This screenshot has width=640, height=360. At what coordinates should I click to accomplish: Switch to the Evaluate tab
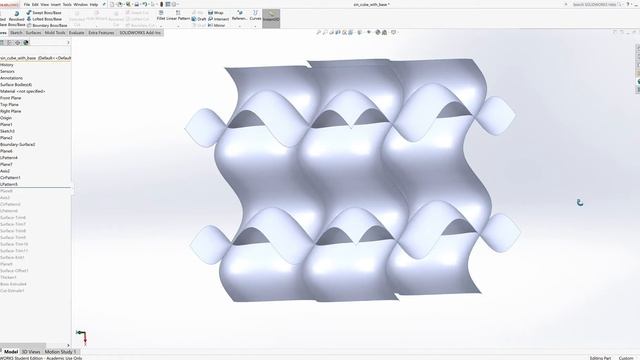point(76,33)
